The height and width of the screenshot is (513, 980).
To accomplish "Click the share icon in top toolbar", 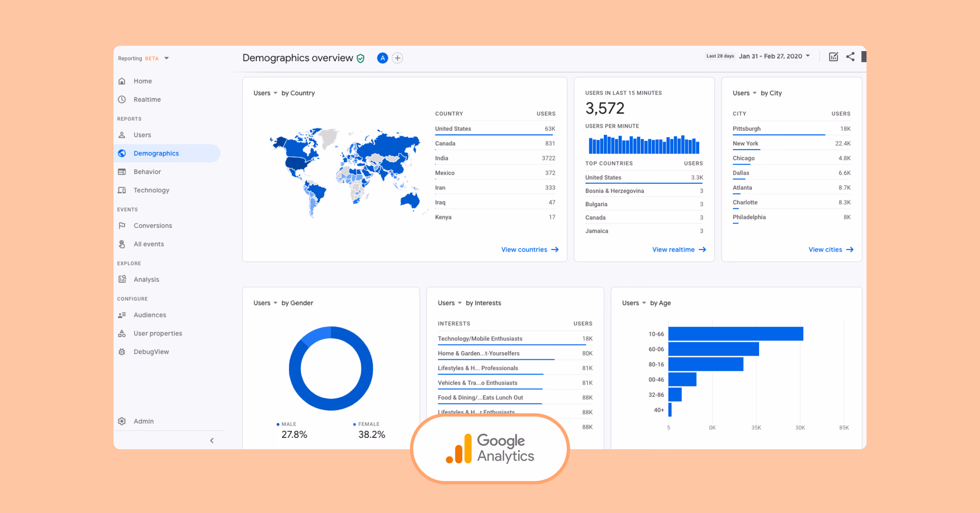I will click(850, 57).
